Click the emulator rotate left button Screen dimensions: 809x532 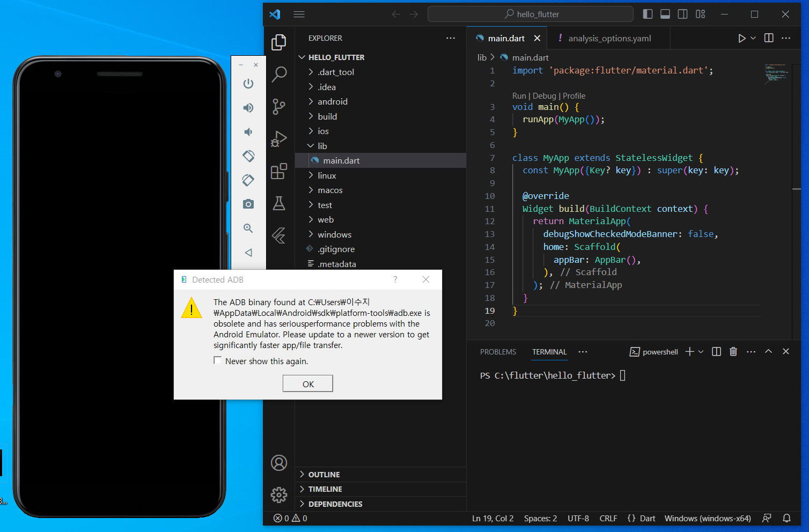248,156
